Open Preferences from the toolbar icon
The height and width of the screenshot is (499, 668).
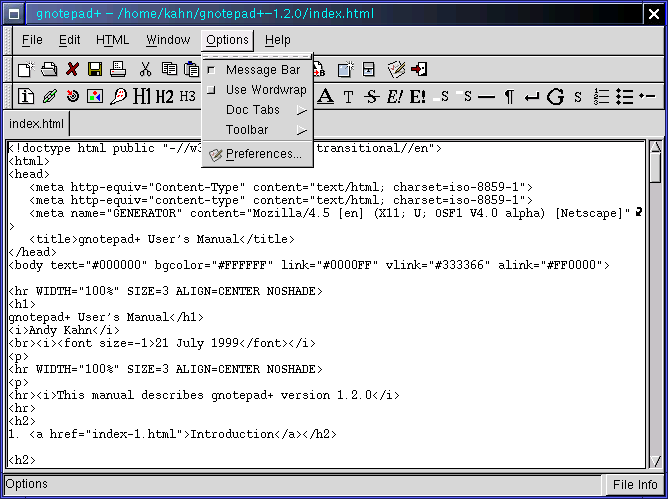point(396,69)
